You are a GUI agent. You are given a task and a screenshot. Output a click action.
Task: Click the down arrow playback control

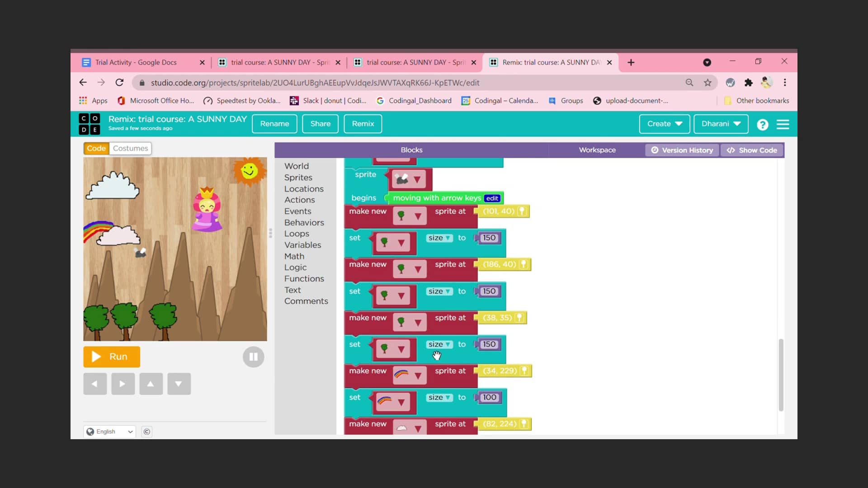point(179,384)
